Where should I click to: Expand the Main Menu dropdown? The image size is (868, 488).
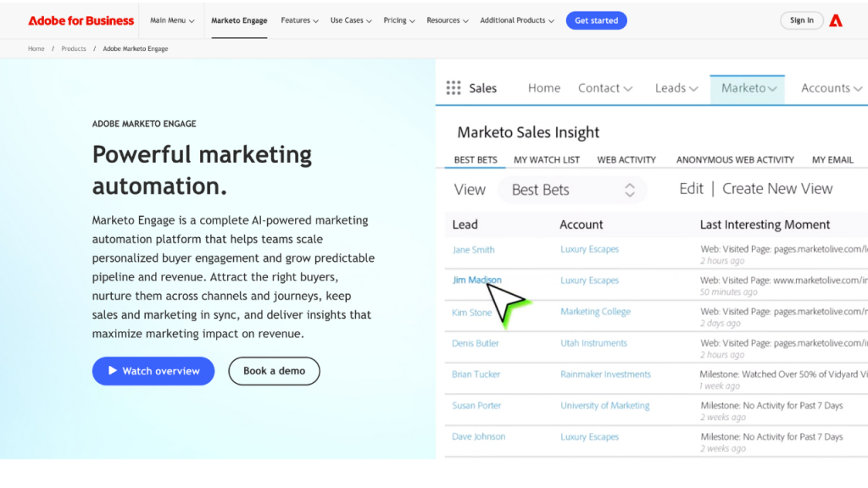pos(172,20)
